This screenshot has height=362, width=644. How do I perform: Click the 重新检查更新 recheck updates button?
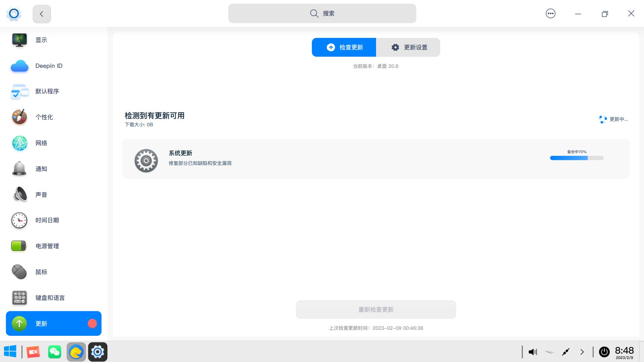click(x=375, y=309)
